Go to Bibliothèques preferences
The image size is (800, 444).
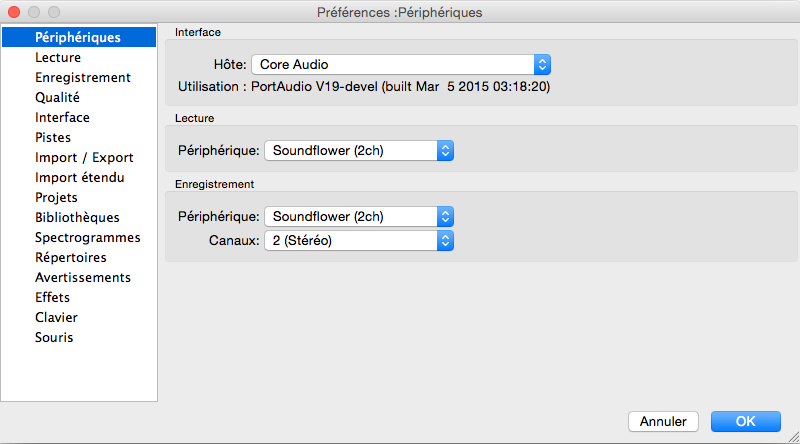pyautogui.click(x=79, y=217)
